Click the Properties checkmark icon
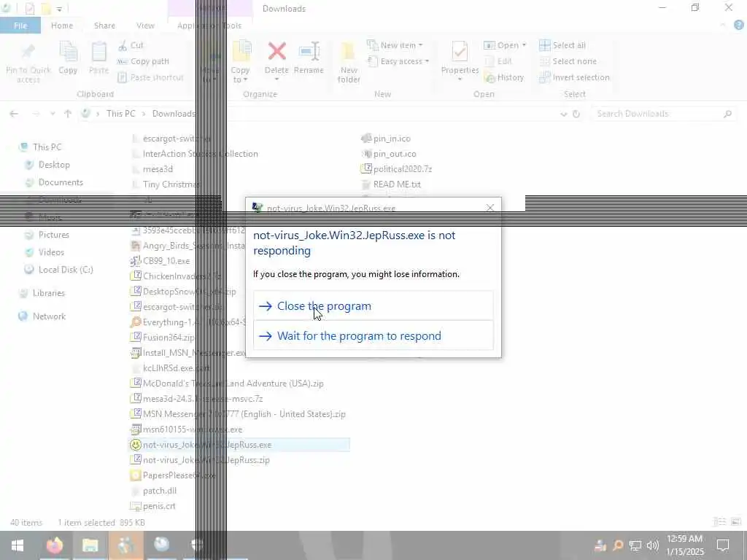The image size is (747, 560). click(460, 52)
